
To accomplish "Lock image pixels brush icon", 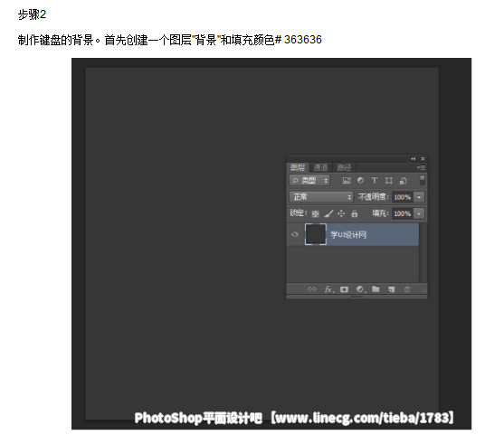I will 328,213.
